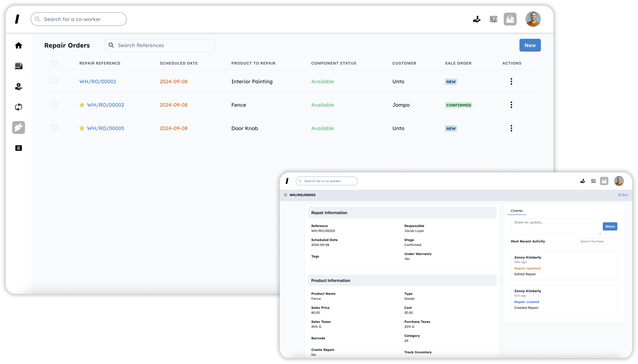Check the WH/RO/00003 row checkbox

[54, 128]
